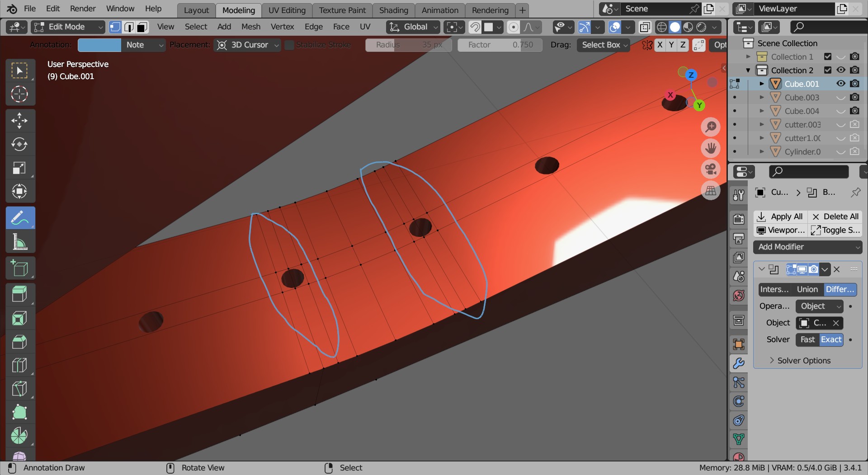The image size is (868, 475).
Task: Select the Transform tool
Action: point(19,191)
